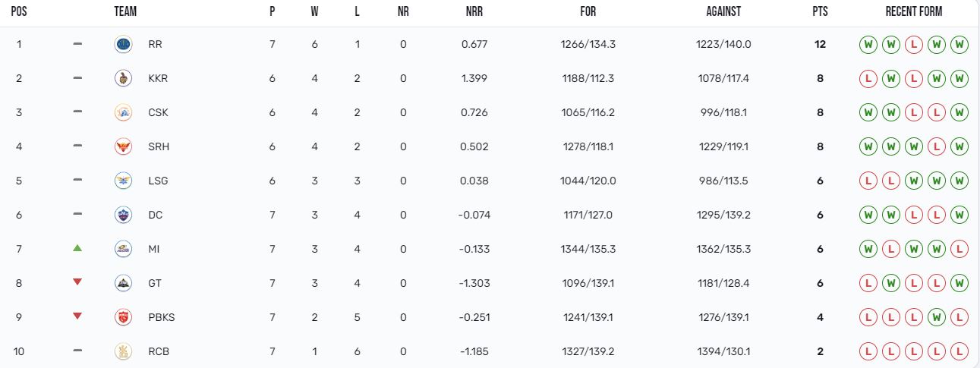
Task: Open the PBKS team name link
Action: 162,317
